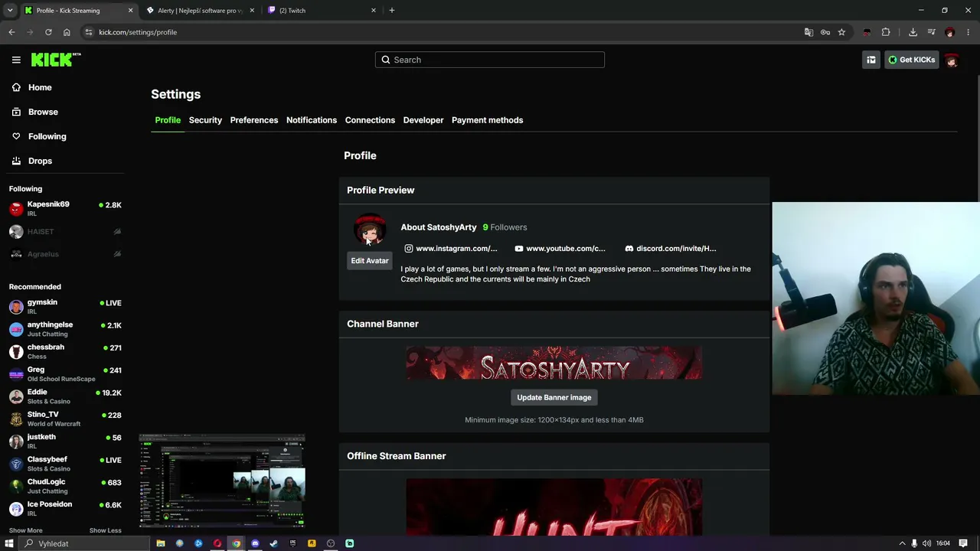
Task: Click Update Banner image button
Action: 554,397
